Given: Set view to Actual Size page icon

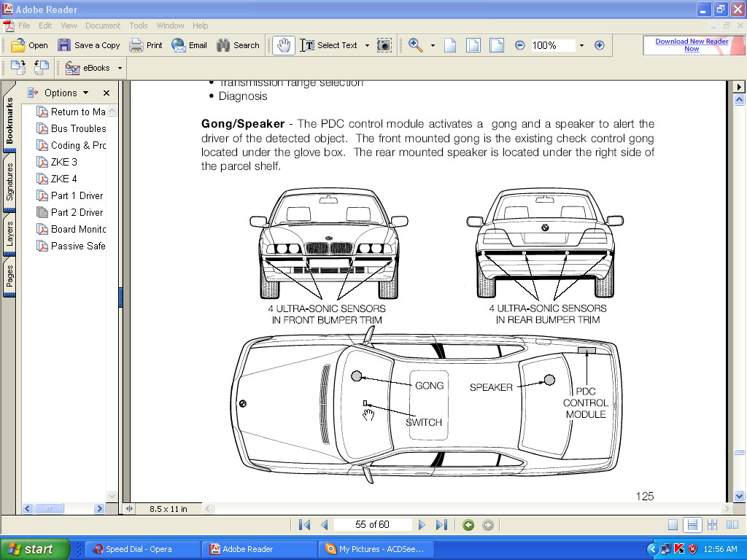Looking at the screenshot, I should [x=450, y=45].
